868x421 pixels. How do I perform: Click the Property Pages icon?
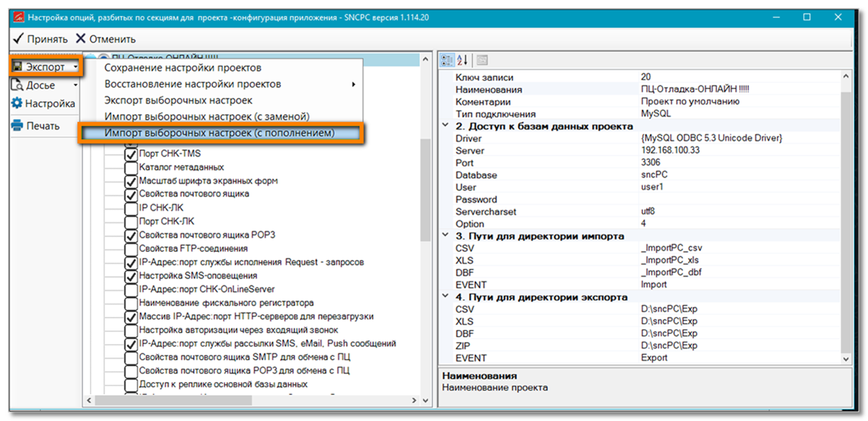point(482,60)
